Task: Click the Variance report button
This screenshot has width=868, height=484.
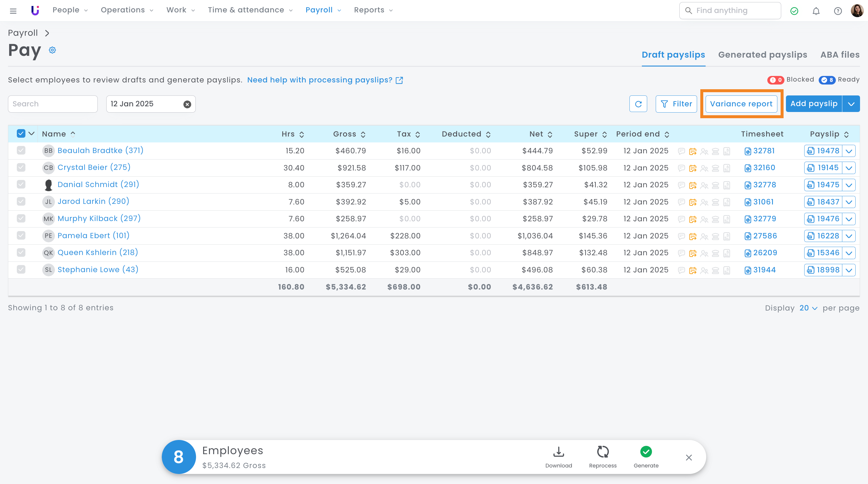Action: 741,104
